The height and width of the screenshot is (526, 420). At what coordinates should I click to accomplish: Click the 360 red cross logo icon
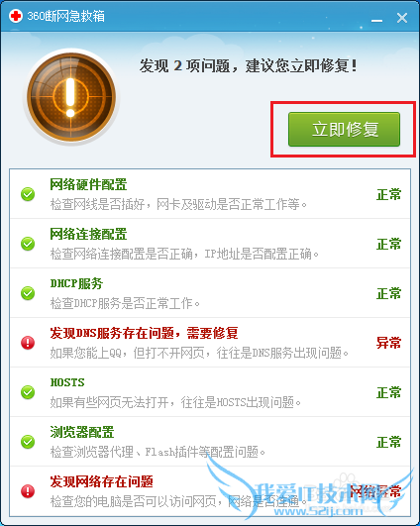coord(16,16)
